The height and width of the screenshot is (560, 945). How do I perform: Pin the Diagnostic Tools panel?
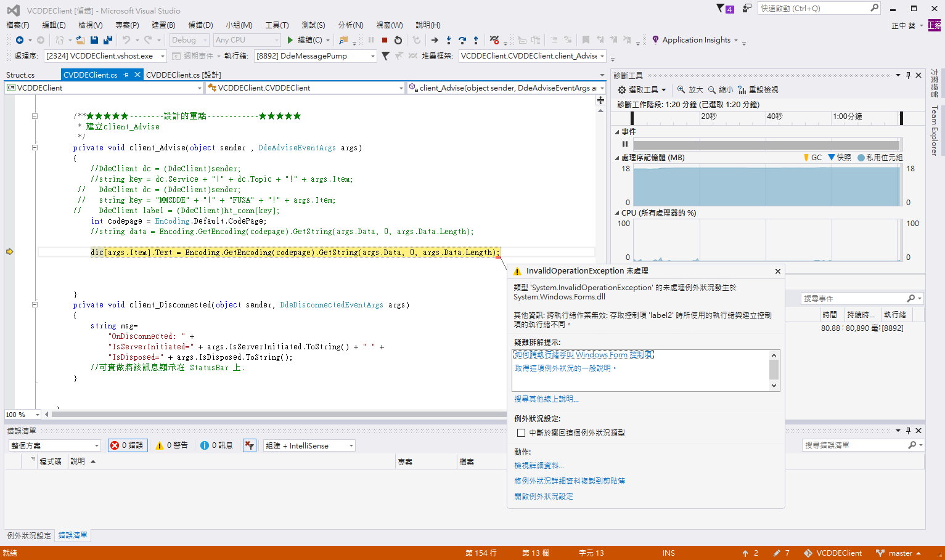[908, 75]
